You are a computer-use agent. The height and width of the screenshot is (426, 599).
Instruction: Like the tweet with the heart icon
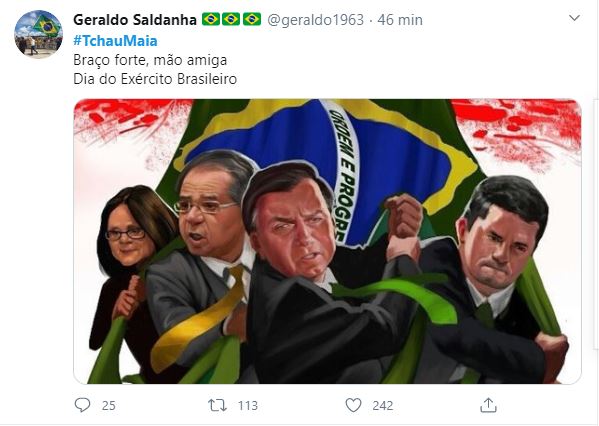pos(353,405)
